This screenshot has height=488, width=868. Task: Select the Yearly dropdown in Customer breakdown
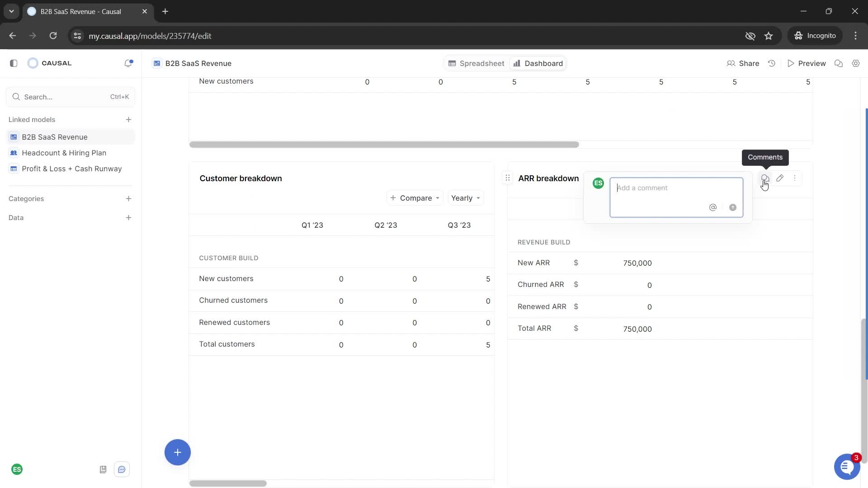(464, 197)
